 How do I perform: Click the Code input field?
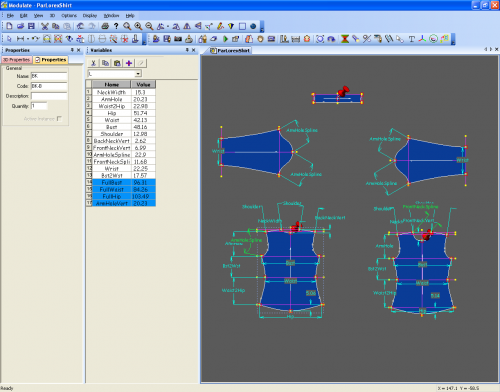[x=49, y=86]
